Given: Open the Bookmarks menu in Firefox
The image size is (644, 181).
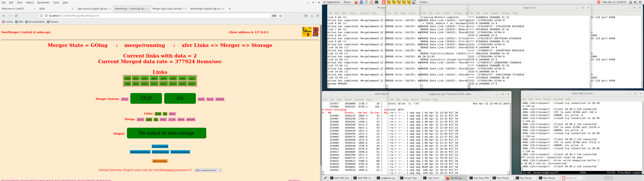Looking at the screenshot, I should click(43, 3).
